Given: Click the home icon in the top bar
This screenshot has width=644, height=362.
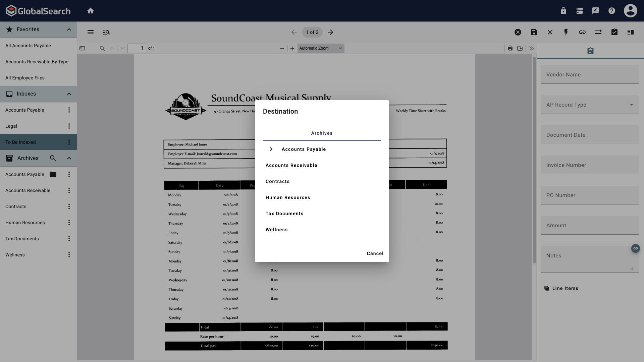Looking at the screenshot, I should point(91,10).
